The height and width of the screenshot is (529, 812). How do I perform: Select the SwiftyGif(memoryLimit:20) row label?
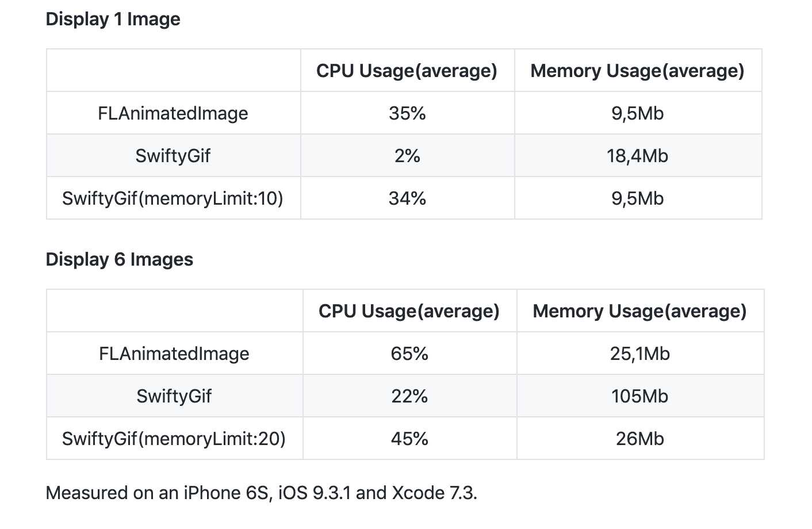click(x=174, y=439)
